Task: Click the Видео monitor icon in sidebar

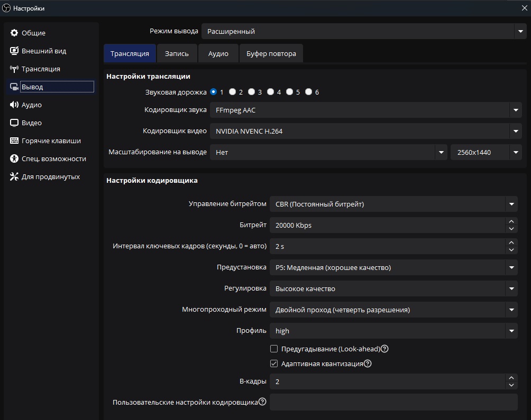Action: pos(14,123)
